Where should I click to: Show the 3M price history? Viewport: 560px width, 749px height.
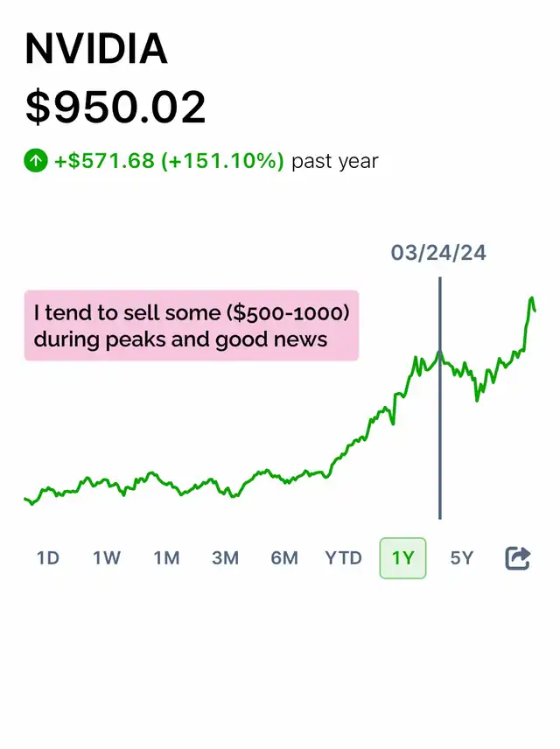[x=225, y=558]
